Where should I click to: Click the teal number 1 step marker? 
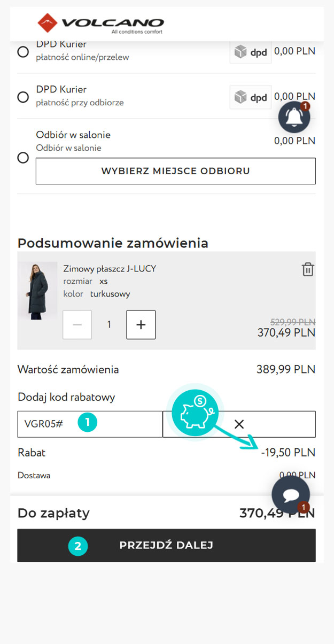point(87,423)
